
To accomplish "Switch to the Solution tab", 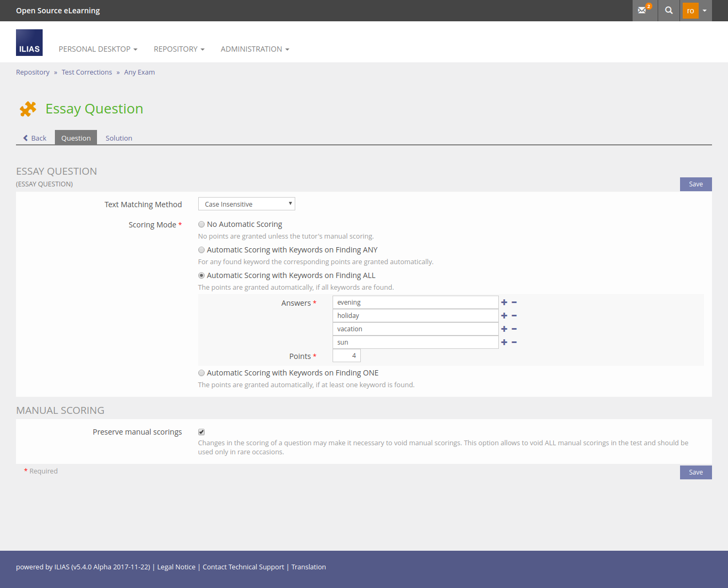I will click(x=119, y=138).
